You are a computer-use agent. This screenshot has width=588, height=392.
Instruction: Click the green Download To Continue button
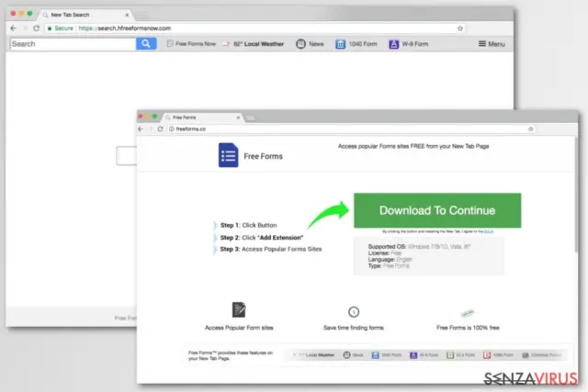(x=437, y=210)
